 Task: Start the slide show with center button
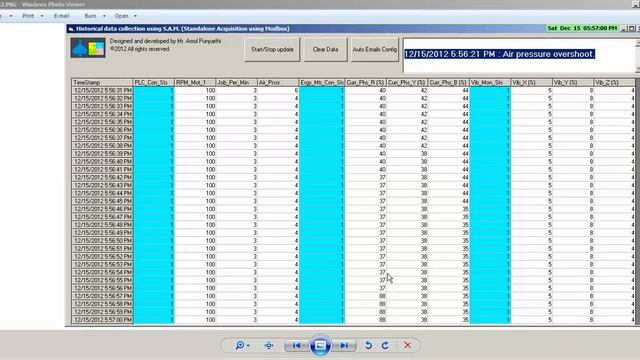click(x=320, y=345)
